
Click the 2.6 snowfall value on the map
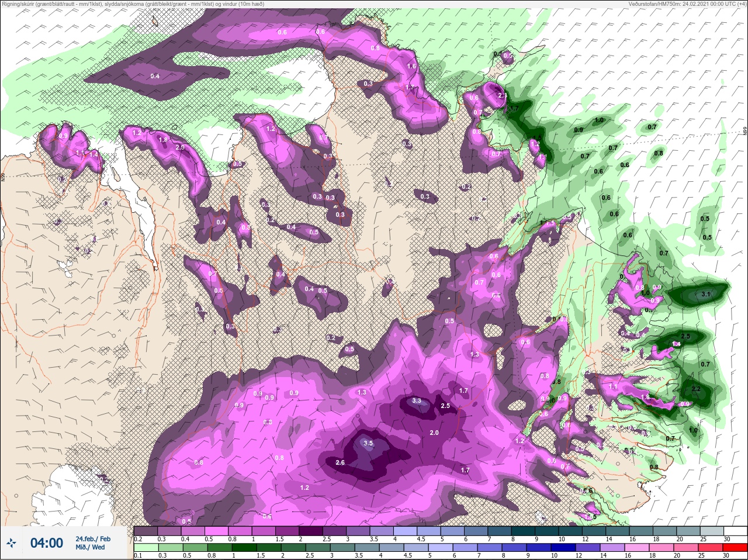click(x=340, y=462)
